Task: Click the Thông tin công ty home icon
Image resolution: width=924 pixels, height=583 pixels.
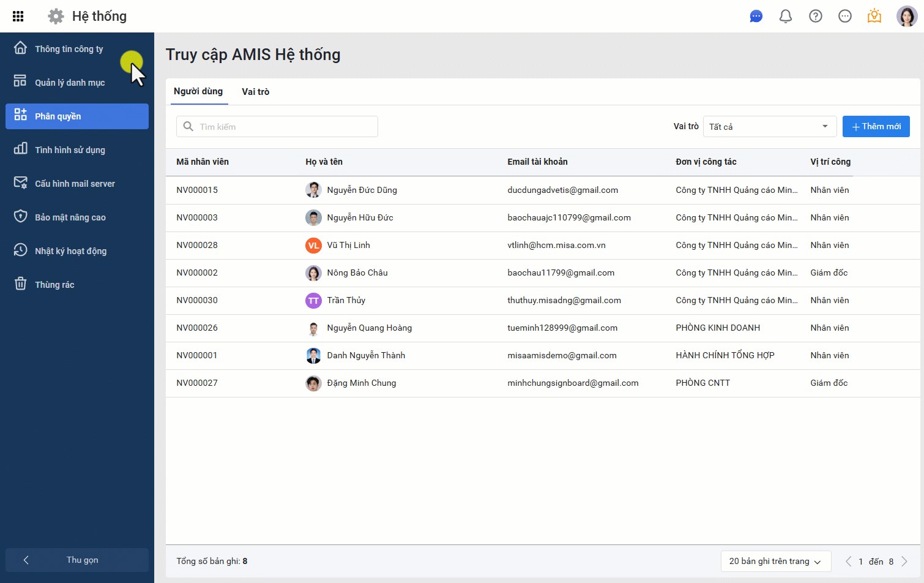Action: [20, 48]
